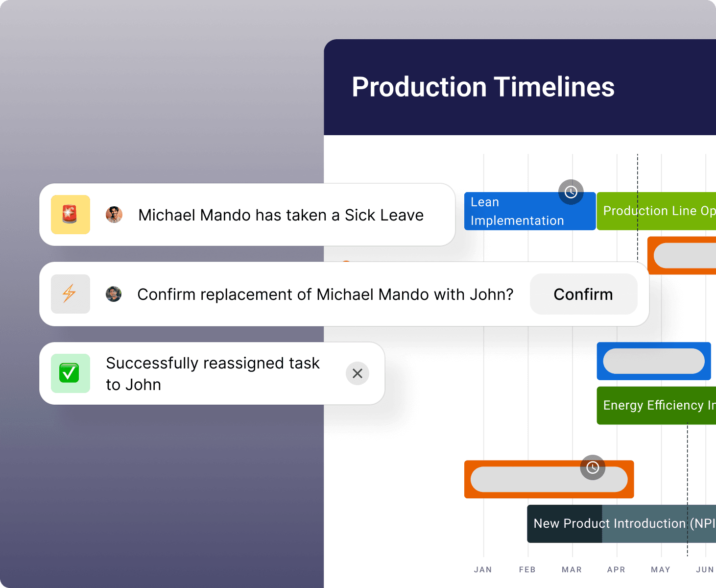Click Michael Mando's avatar in sick leave notice
The height and width of the screenshot is (588, 716).
[x=114, y=215]
